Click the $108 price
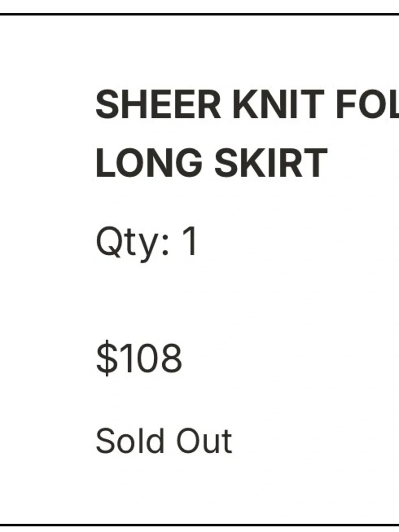Image resolution: width=399 pixels, height=532 pixels. point(139,358)
